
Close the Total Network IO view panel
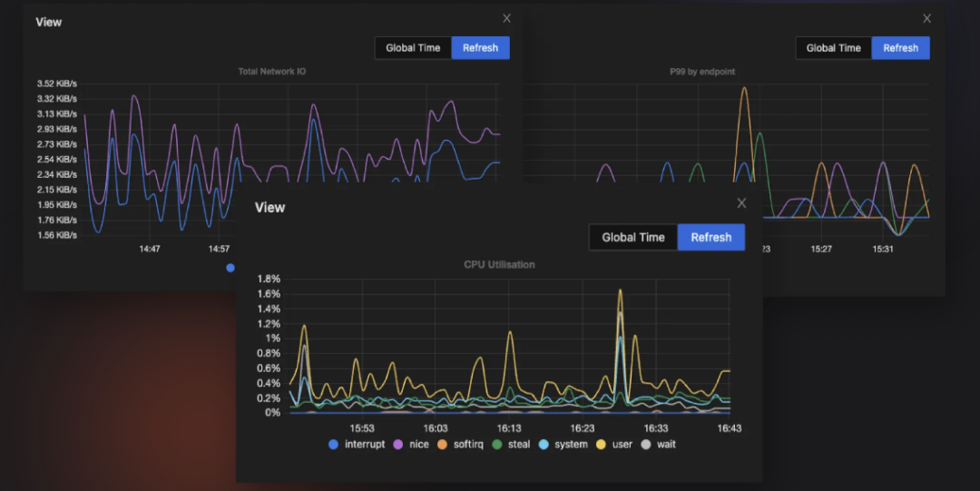click(506, 18)
